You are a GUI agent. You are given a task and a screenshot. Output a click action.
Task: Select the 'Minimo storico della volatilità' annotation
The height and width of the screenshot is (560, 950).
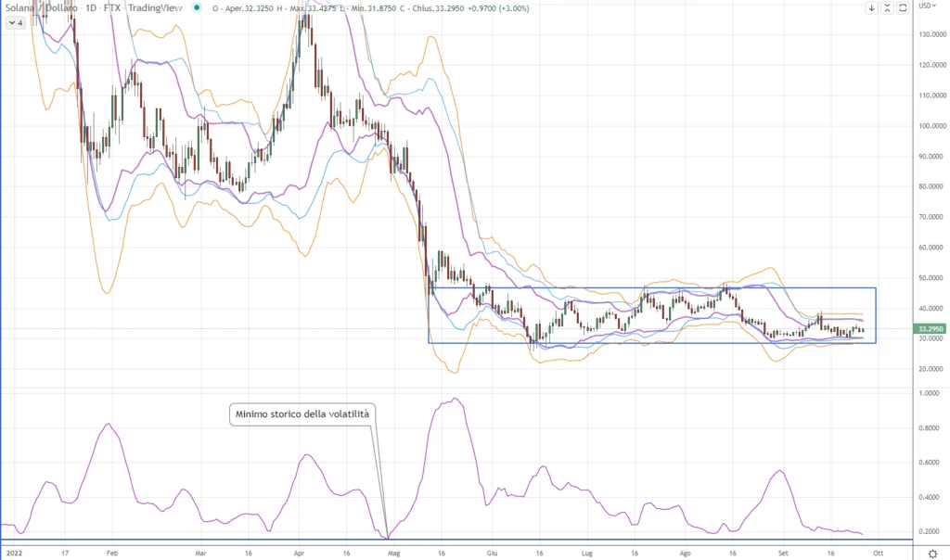coord(302,414)
